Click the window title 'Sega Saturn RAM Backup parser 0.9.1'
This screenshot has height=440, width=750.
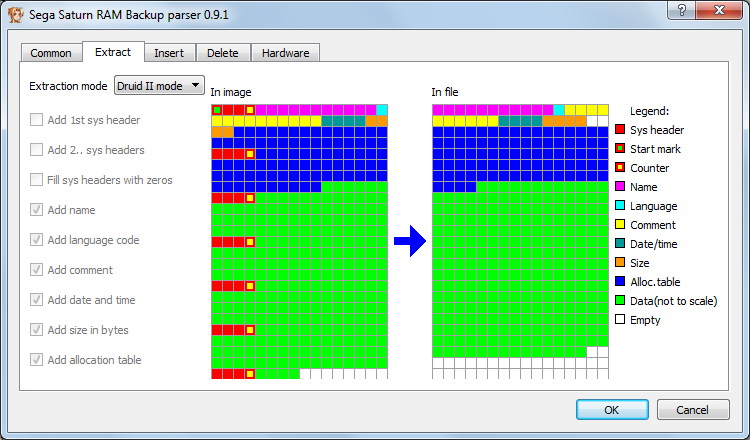pyautogui.click(x=129, y=15)
